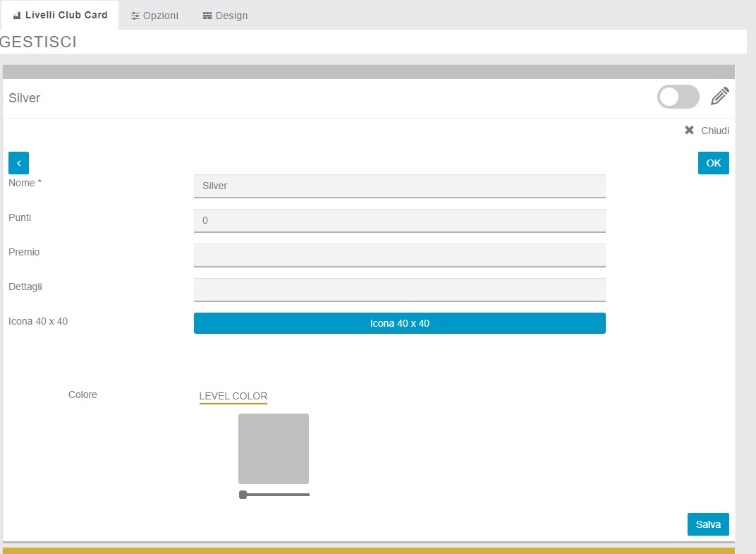
Task: Expand the gold level bar below
Action: point(368,550)
